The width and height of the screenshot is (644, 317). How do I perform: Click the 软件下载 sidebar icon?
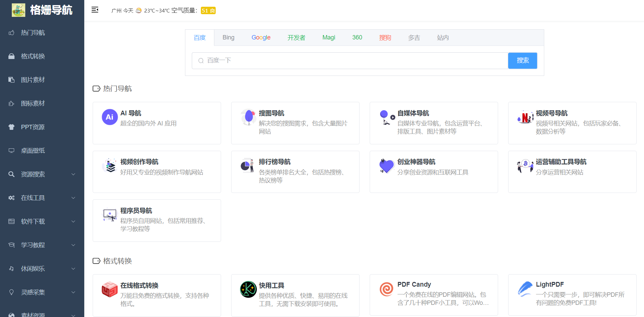coord(11,222)
